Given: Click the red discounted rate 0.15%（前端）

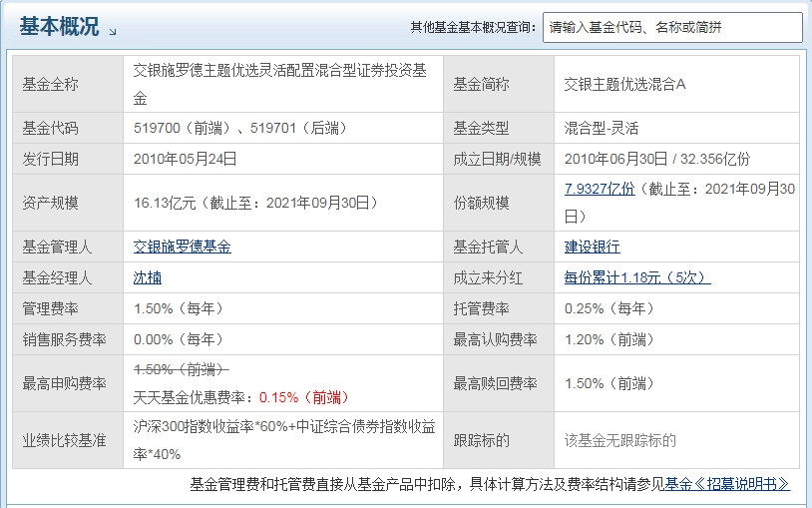Looking at the screenshot, I should [x=304, y=397].
